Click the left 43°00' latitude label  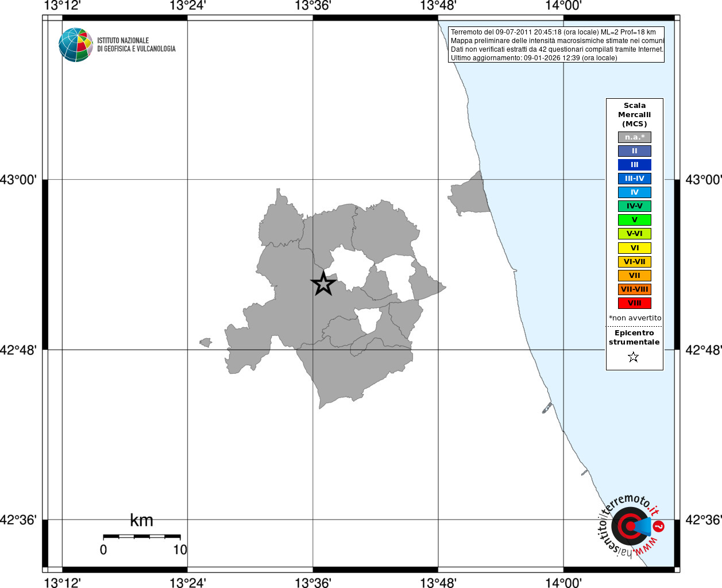point(18,180)
